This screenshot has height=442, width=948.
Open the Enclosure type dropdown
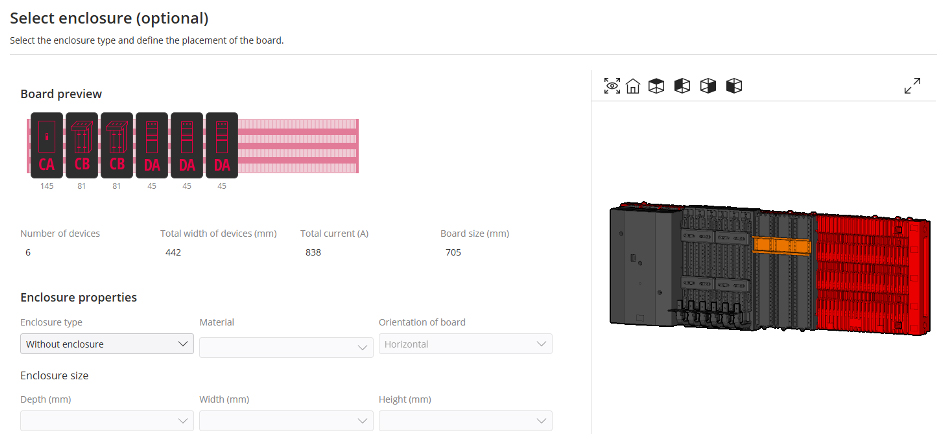pyautogui.click(x=107, y=344)
